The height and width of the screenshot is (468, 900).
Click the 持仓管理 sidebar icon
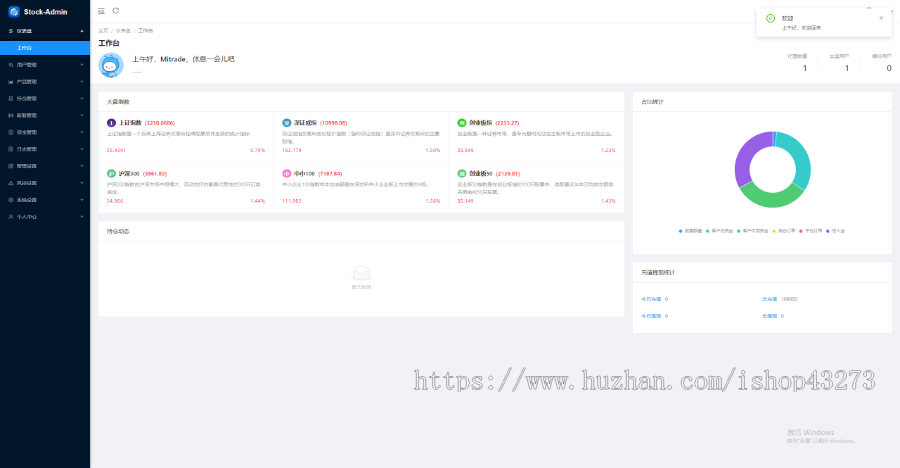point(11,99)
